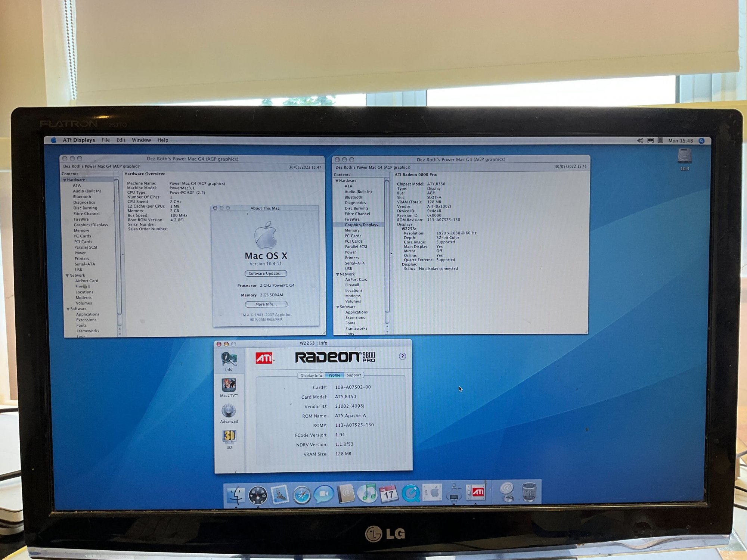Open System Preferences from the Dock

click(433, 493)
